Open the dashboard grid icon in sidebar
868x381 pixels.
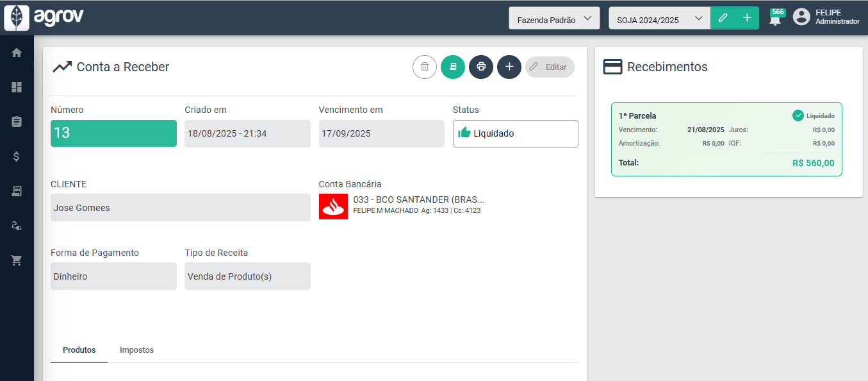17,87
